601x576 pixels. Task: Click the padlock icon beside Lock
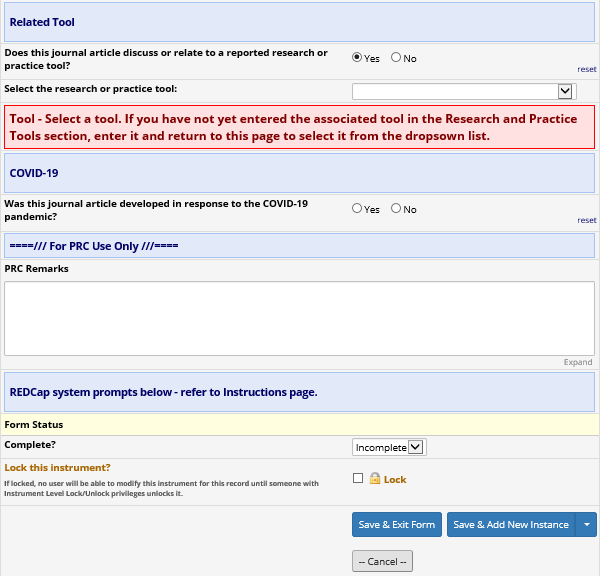376,479
